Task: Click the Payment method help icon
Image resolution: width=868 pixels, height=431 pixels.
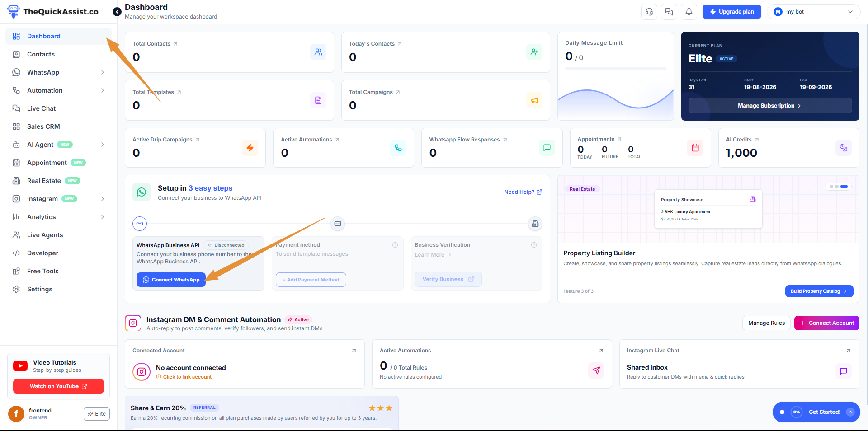Action: tap(395, 245)
